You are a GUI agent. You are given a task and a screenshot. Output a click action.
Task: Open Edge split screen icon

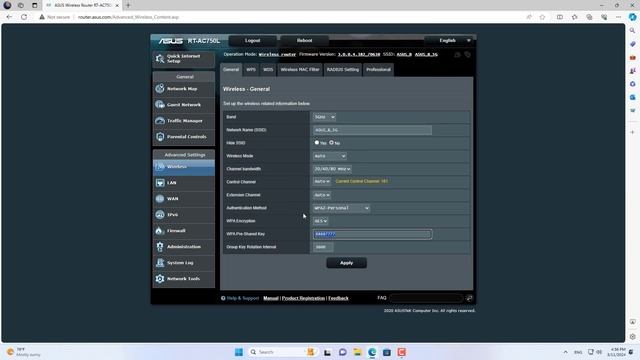[560, 17]
